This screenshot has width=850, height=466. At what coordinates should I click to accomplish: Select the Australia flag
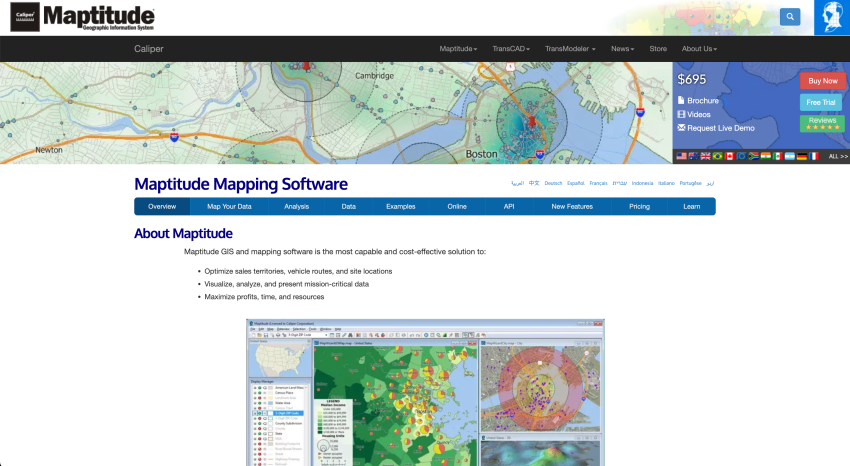pos(693,156)
